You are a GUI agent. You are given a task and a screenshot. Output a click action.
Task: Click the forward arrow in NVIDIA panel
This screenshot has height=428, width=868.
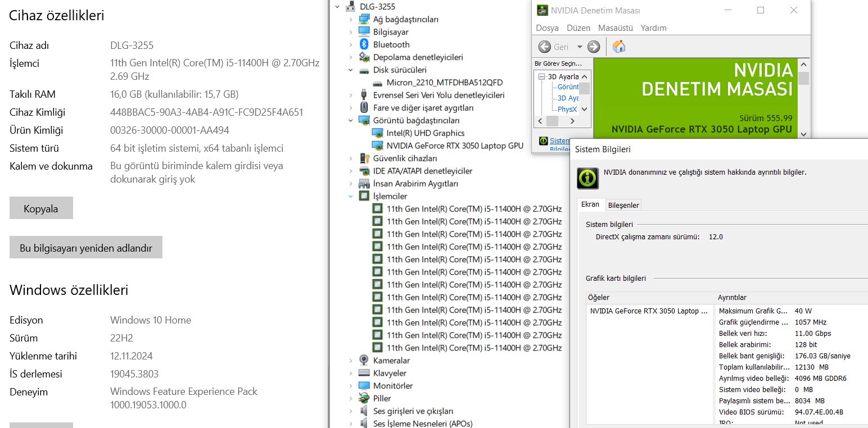click(594, 47)
